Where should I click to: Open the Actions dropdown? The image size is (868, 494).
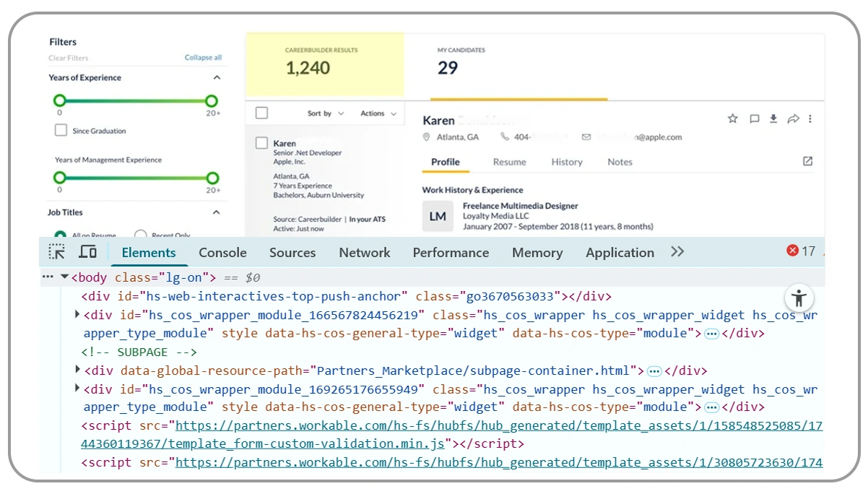point(378,113)
